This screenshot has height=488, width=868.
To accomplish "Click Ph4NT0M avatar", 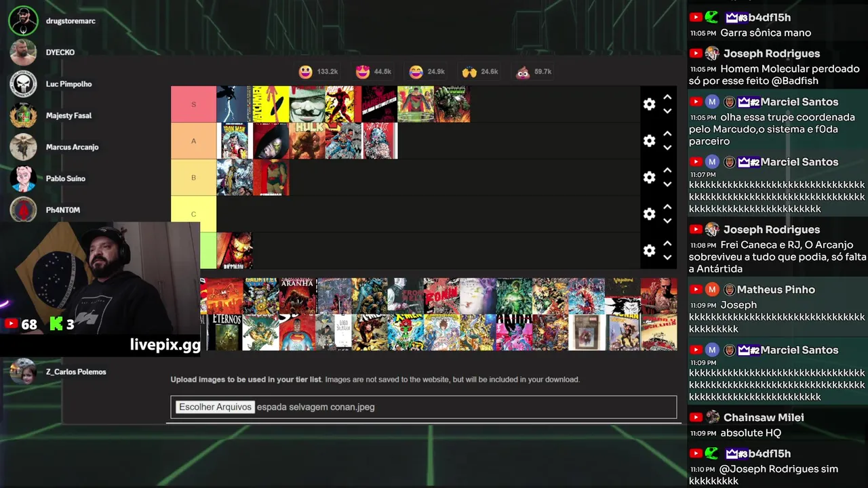I will (23, 209).
